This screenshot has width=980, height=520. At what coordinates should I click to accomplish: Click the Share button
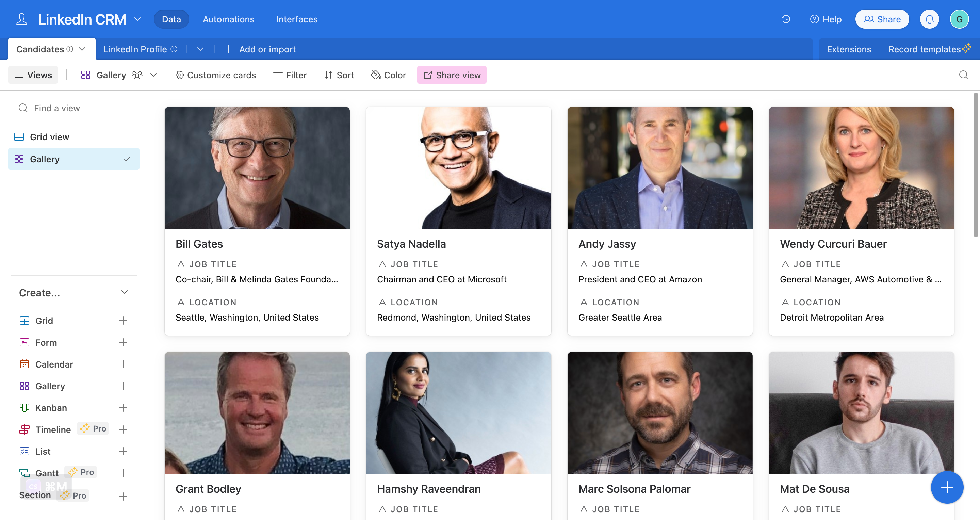click(882, 19)
